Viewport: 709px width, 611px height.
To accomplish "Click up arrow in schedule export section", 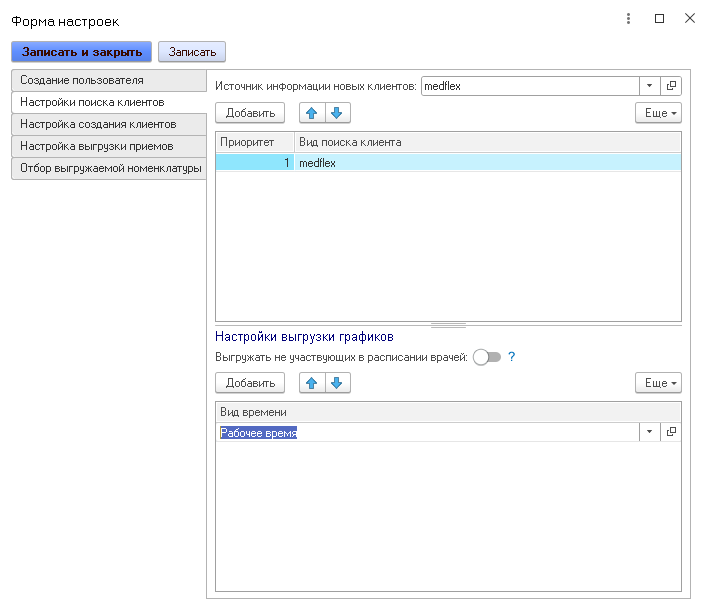I will point(312,383).
